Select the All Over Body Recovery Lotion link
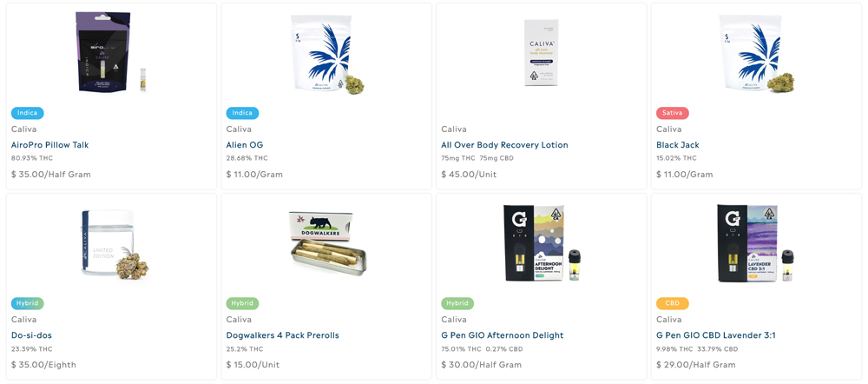Viewport: 868px width, 384px height. (x=504, y=145)
